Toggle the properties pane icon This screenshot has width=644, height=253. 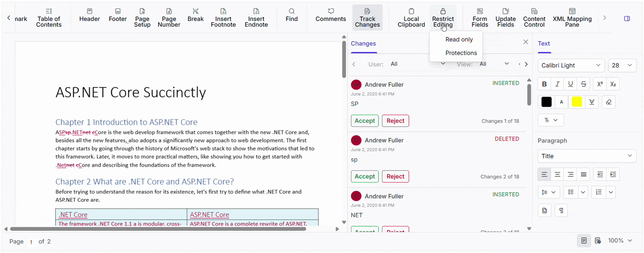[x=627, y=19]
